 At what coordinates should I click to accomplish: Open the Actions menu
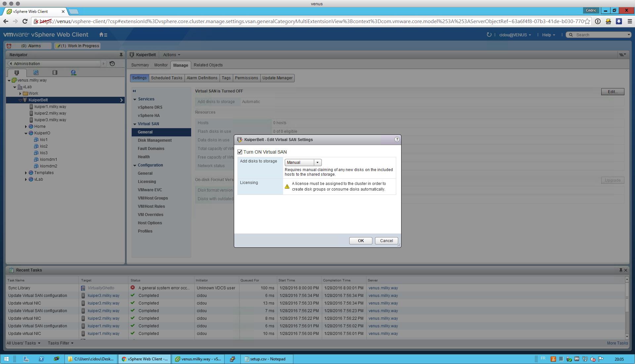pos(171,55)
